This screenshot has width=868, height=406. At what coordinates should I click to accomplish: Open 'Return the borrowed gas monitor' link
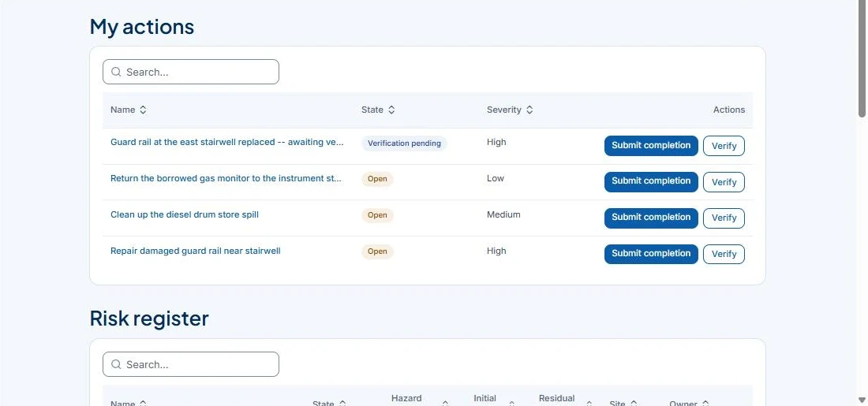[x=226, y=179]
